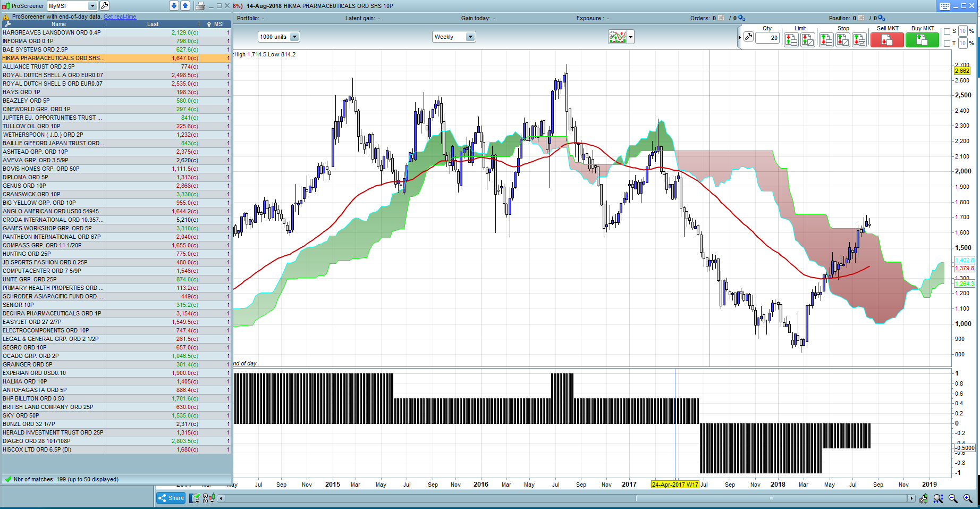Screen dimensions: 980x509
Task: Open Orders gear settings
Action: coord(742,18)
